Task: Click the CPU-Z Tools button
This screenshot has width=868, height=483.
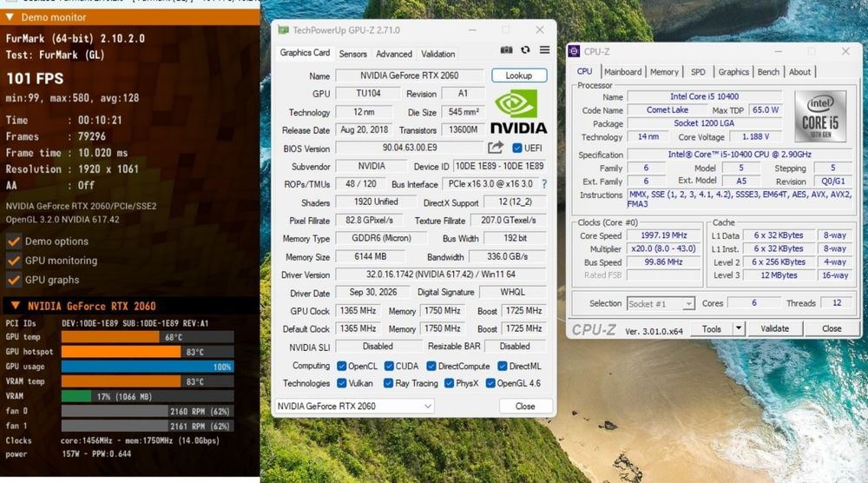Action: 712,328
